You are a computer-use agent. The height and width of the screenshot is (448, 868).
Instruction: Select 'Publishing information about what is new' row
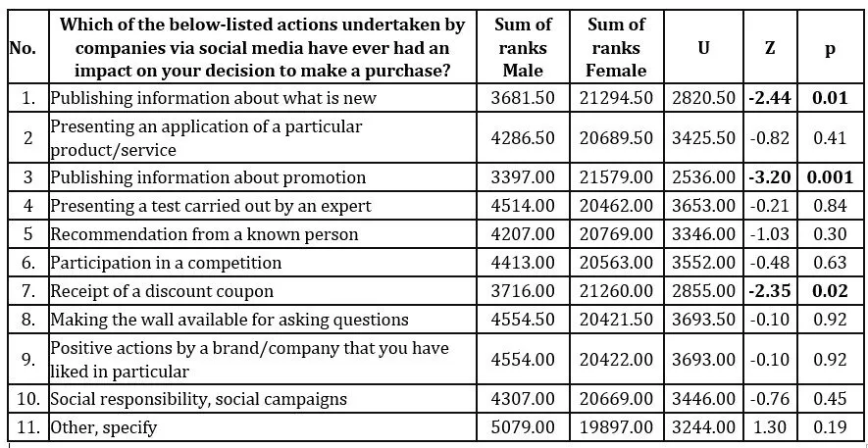coord(213,98)
